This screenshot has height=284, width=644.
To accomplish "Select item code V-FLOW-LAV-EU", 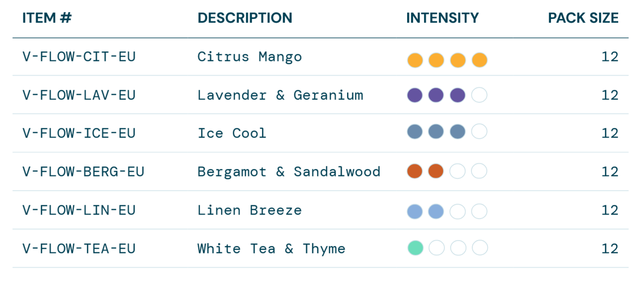I will [79, 95].
